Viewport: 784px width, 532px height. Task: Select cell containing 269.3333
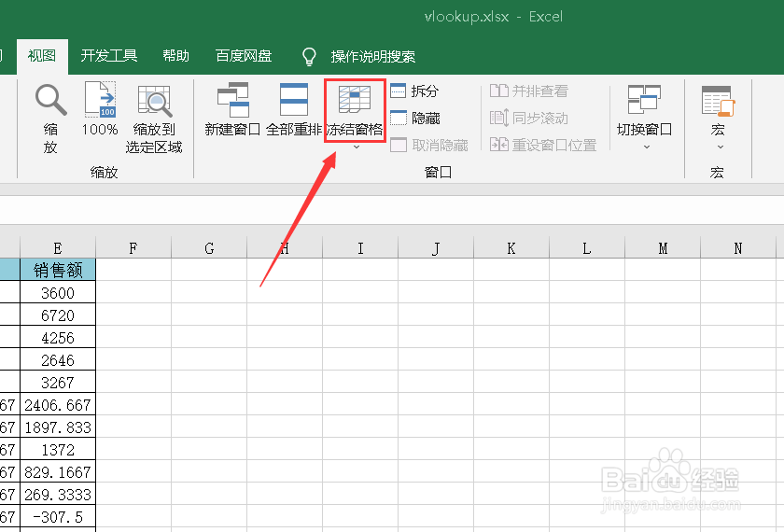click(x=58, y=495)
